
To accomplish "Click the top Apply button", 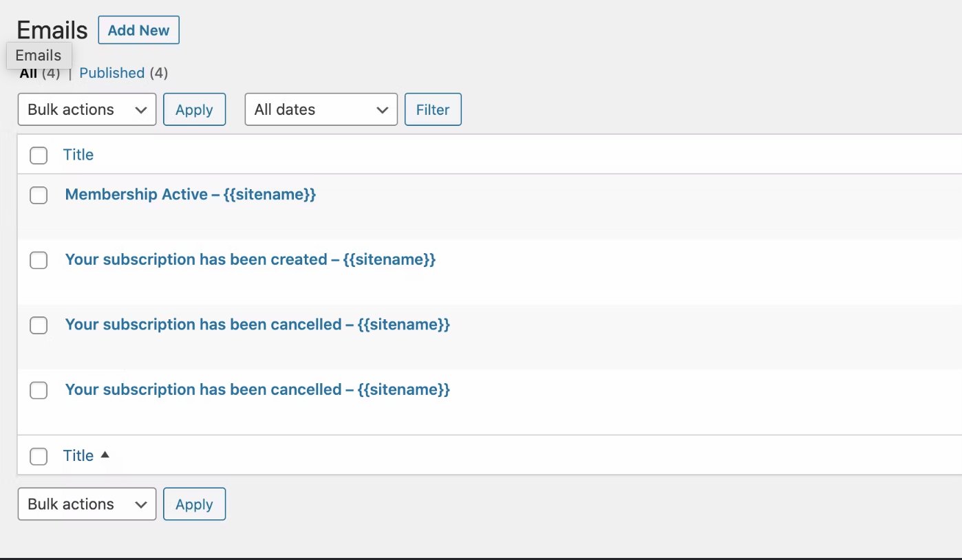I will click(194, 109).
